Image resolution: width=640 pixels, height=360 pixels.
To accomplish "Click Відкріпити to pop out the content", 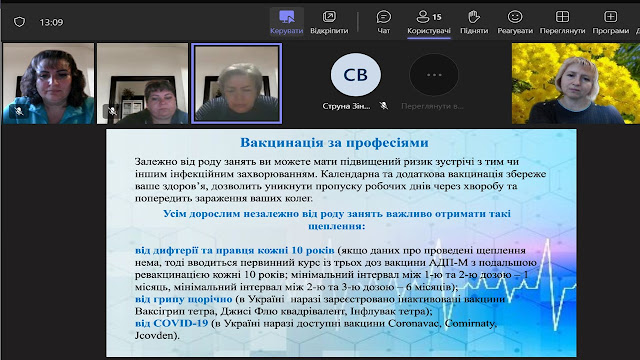I will (x=329, y=22).
